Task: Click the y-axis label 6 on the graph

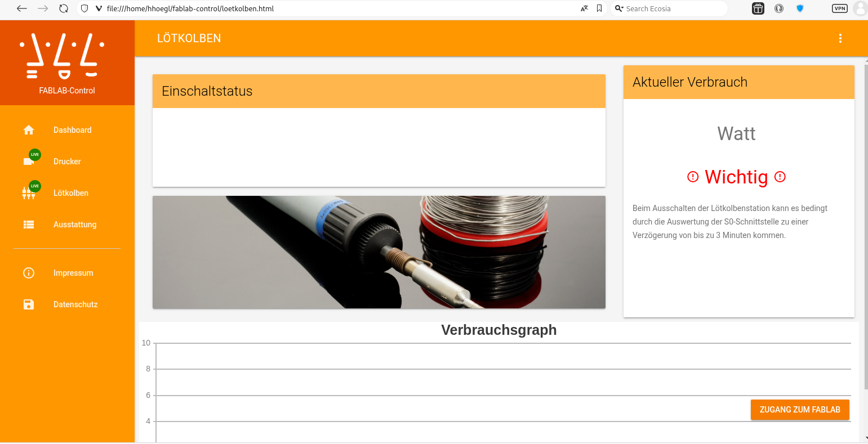Action: [148, 395]
